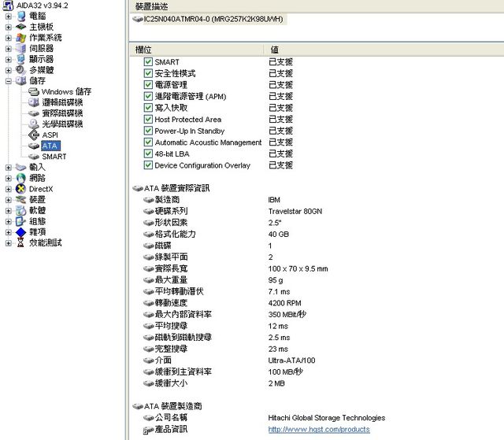This screenshot has width=504, height=440.
Task: Select the 網路 network globe icon
Action: (x=21, y=178)
